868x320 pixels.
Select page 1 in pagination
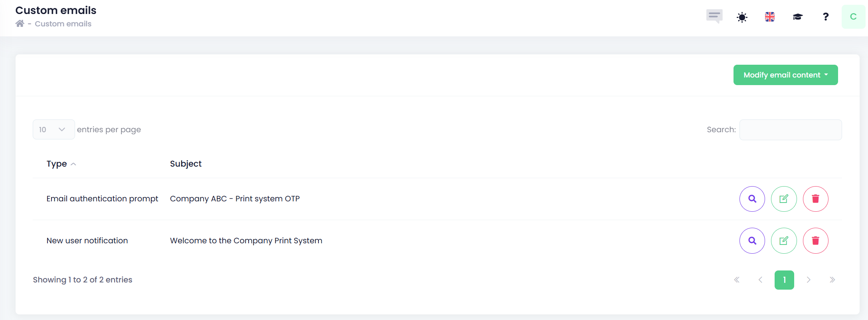pos(784,280)
